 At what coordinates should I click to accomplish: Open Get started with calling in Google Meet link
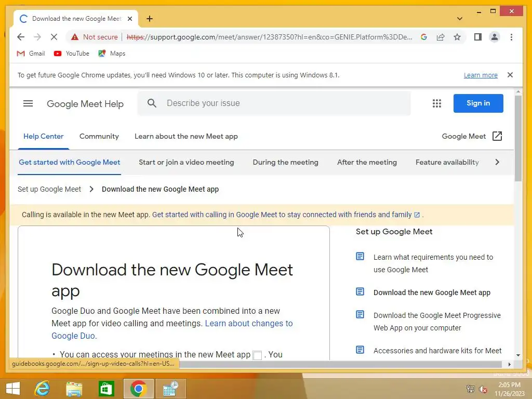286,215
